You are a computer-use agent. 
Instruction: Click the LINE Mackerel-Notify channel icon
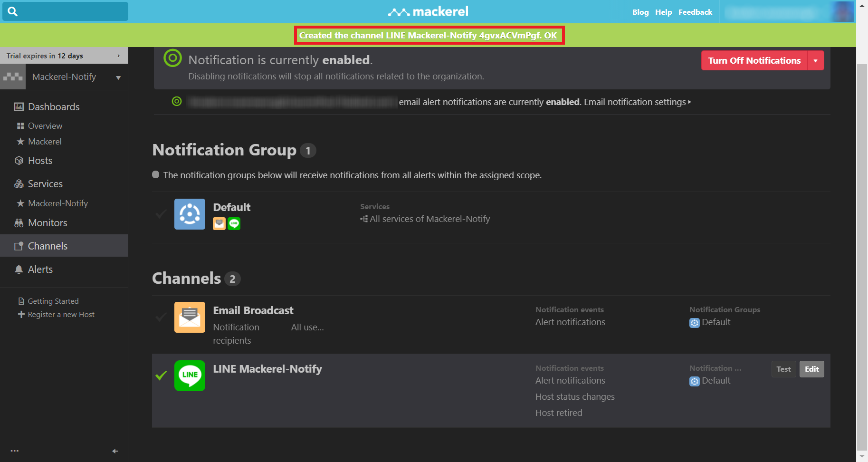click(190, 375)
